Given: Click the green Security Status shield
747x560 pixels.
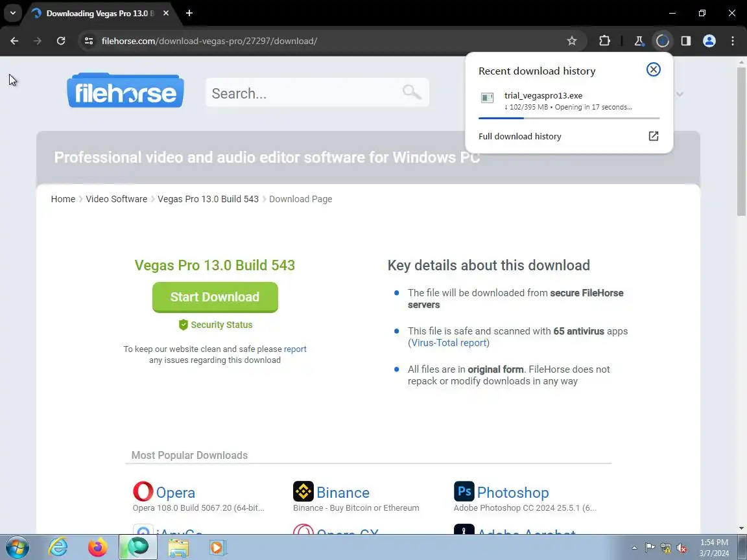Looking at the screenshot, I should pos(184,325).
